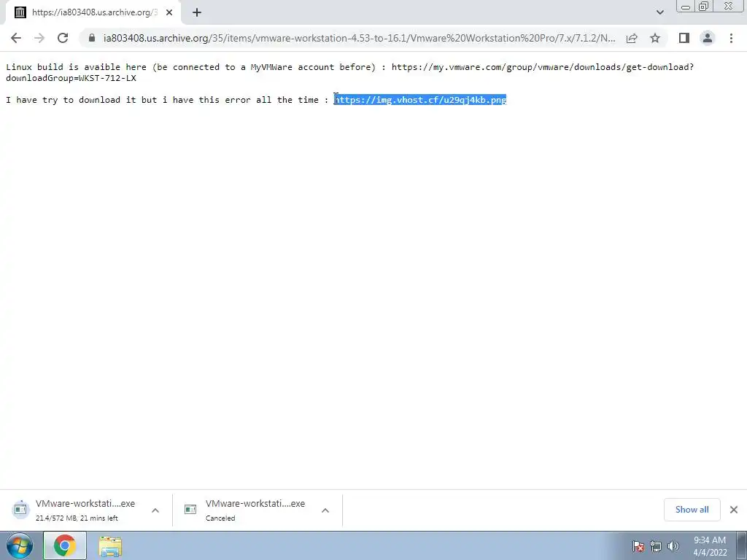The width and height of the screenshot is (747, 560).
Task: Close the Chrome window
Action: 729,7
